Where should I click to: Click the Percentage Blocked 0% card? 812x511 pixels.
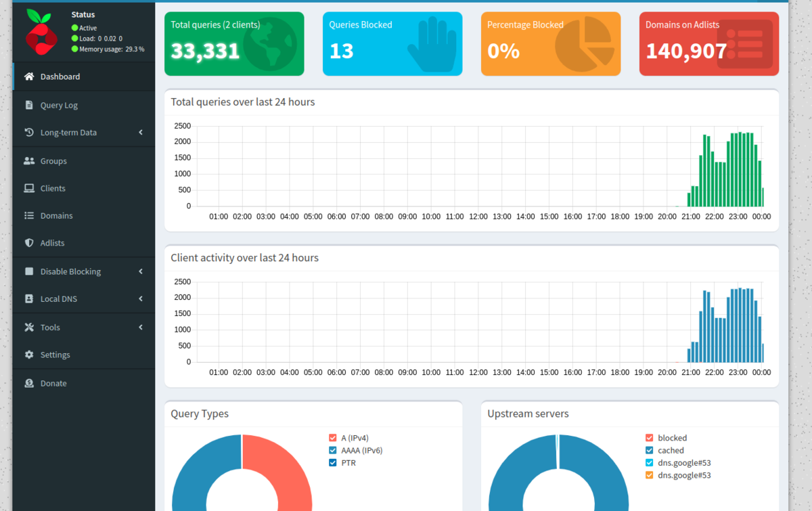pos(551,44)
